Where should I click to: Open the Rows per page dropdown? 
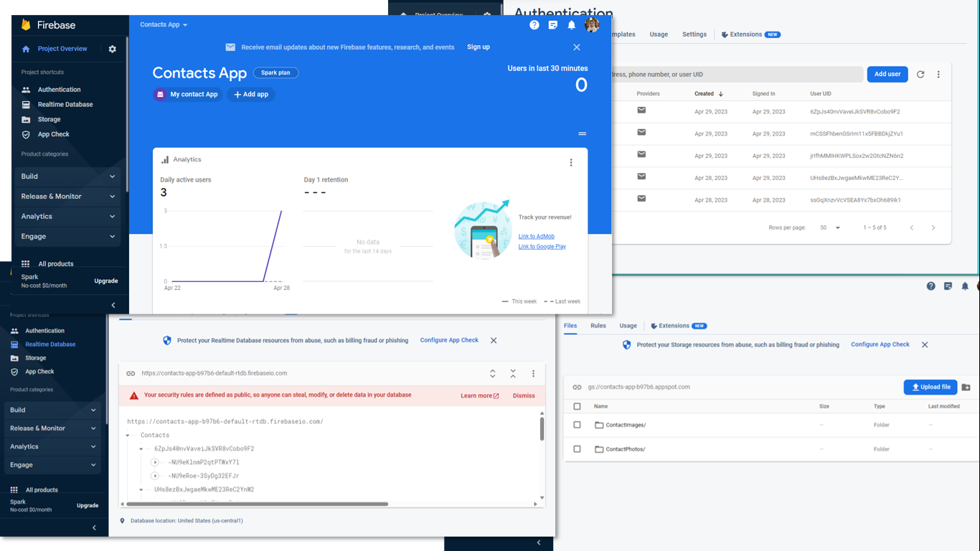(x=831, y=227)
